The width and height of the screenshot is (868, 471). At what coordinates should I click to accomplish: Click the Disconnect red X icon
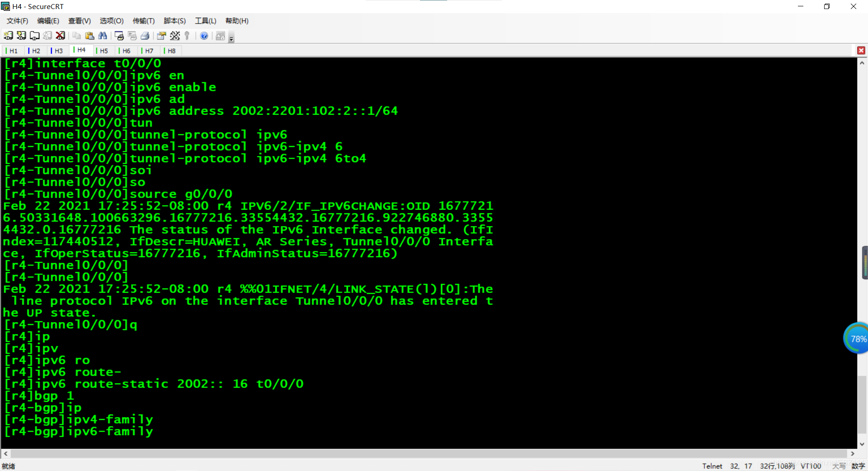pos(61,36)
